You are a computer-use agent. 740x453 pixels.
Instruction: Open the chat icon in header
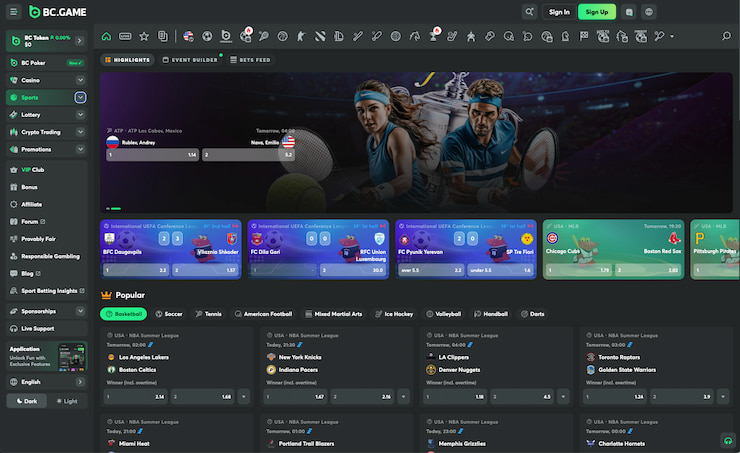point(629,12)
